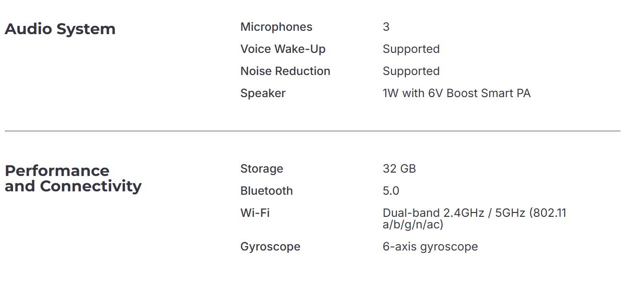
Task: Click the Voice Wake-Up label
Action: pos(283,49)
